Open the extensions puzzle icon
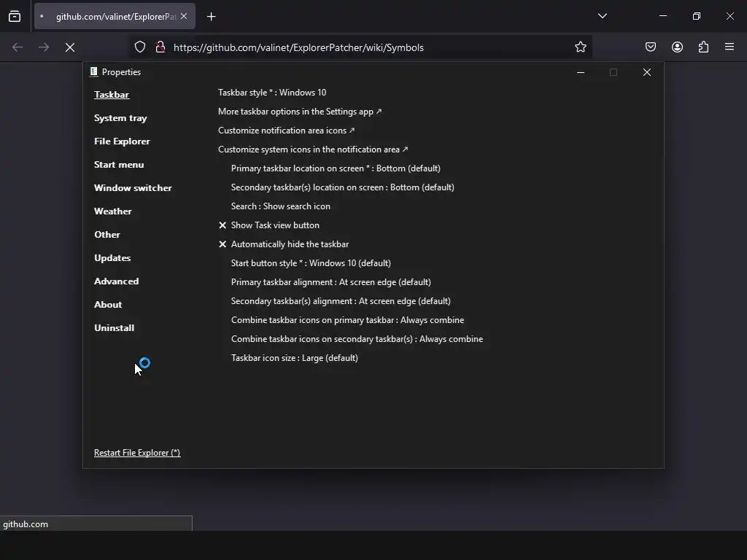 (703, 47)
